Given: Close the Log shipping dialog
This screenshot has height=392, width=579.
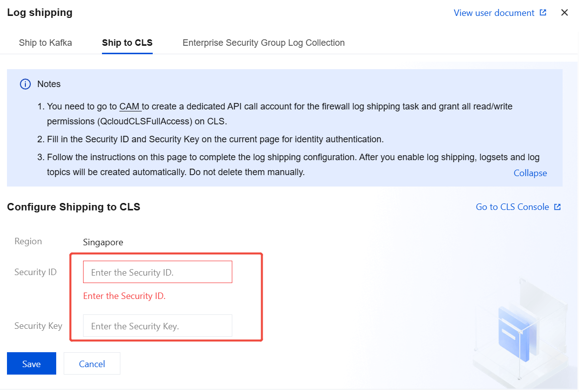Looking at the screenshot, I should (x=565, y=13).
